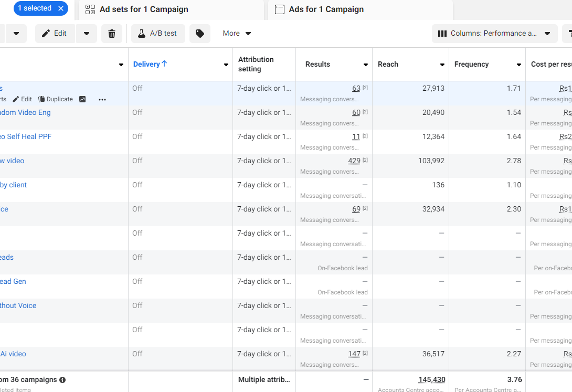Click inline Edit in the first row
The height and width of the screenshot is (392, 572).
click(x=23, y=99)
